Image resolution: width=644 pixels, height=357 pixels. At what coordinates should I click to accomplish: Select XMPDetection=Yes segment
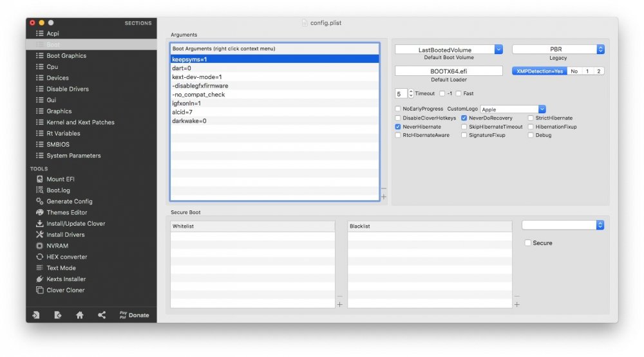point(539,71)
